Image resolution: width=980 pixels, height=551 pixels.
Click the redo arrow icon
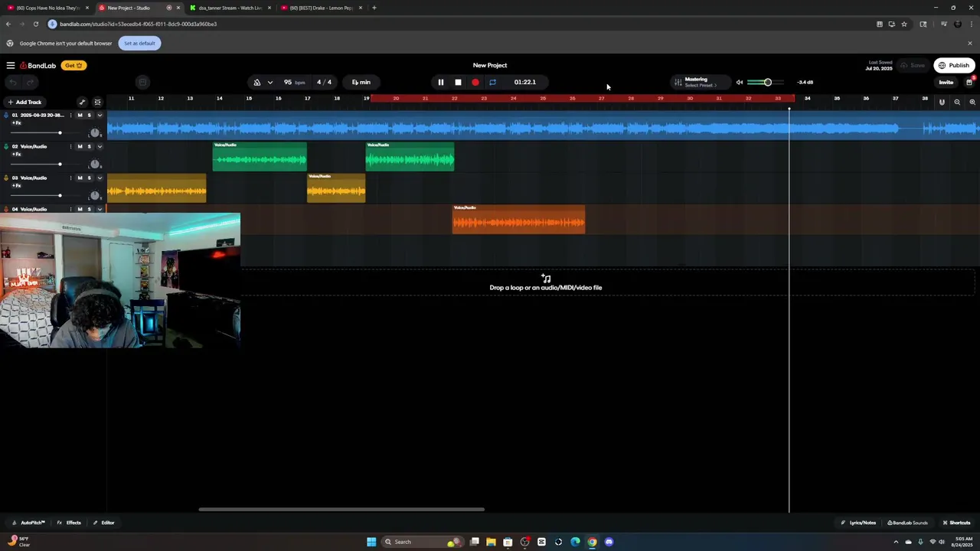pos(31,83)
